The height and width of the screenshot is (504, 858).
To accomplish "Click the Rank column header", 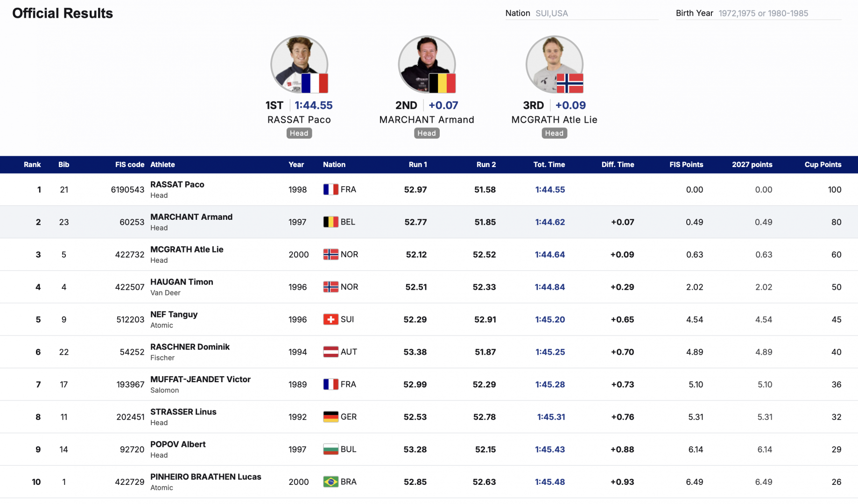I will [x=32, y=165].
